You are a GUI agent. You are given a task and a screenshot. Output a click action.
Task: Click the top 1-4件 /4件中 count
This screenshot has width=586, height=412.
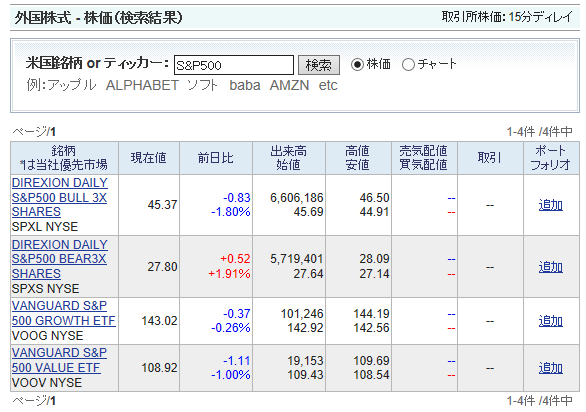540,132
